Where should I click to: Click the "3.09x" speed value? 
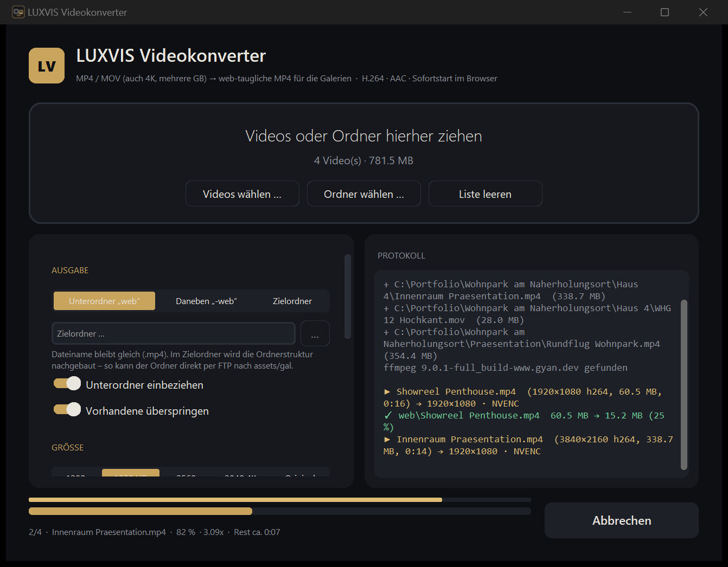point(214,532)
